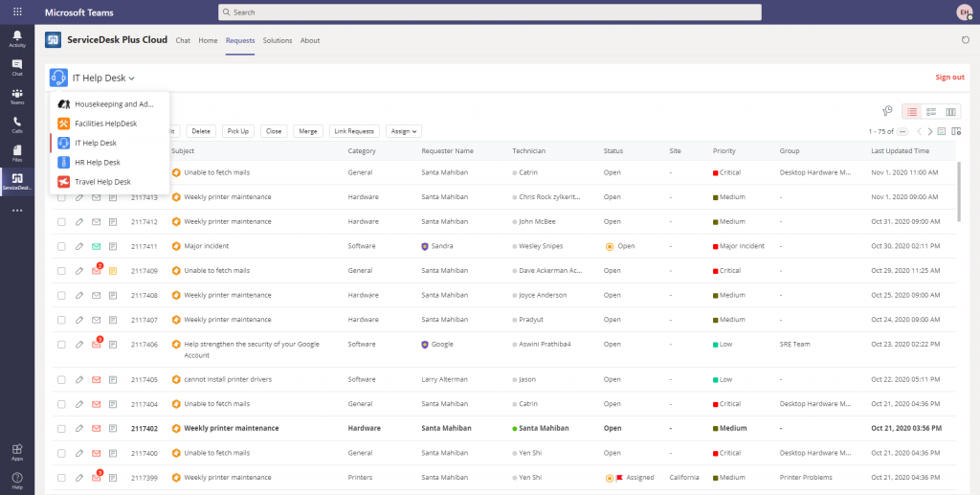Open green mail icon for request 2117411
Image resolution: width=980 pixels, height=495 pixels.
point(96,246)
